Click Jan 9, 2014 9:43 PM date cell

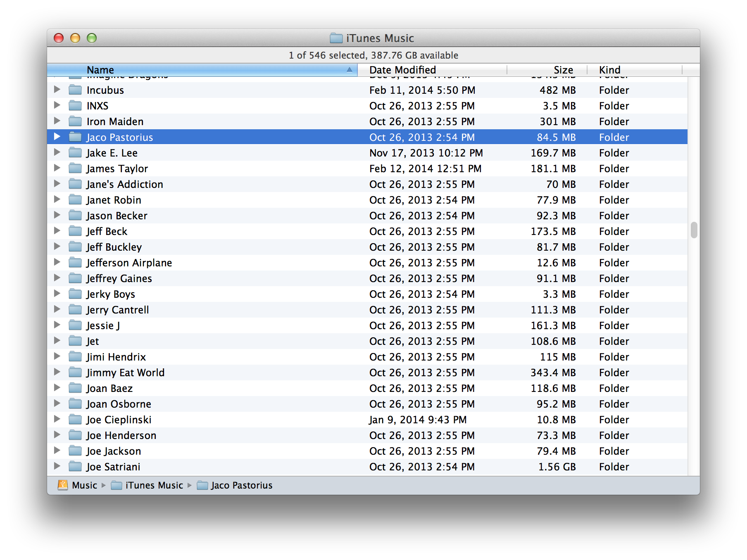click(418, 420)
